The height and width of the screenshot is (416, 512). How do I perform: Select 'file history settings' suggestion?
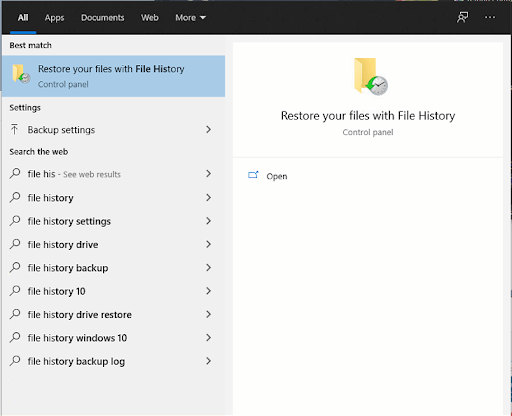[x=113, y=221]
